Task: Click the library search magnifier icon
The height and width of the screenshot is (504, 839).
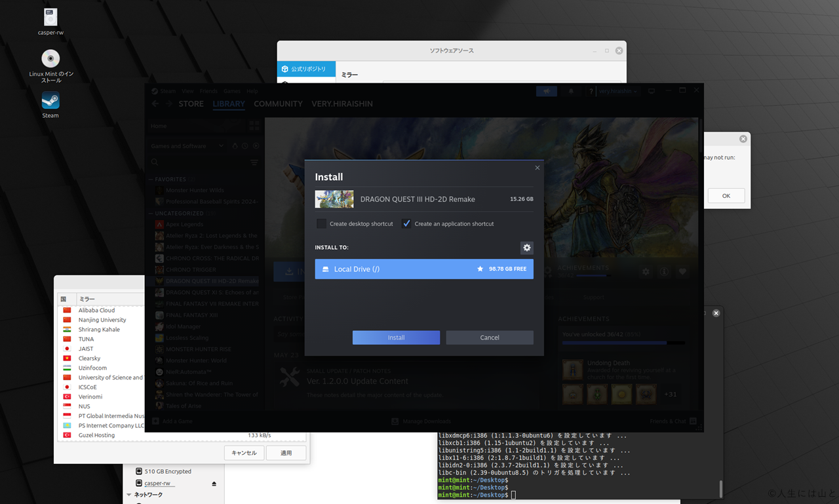Action: pyautogui.click(x=155, y=162)
